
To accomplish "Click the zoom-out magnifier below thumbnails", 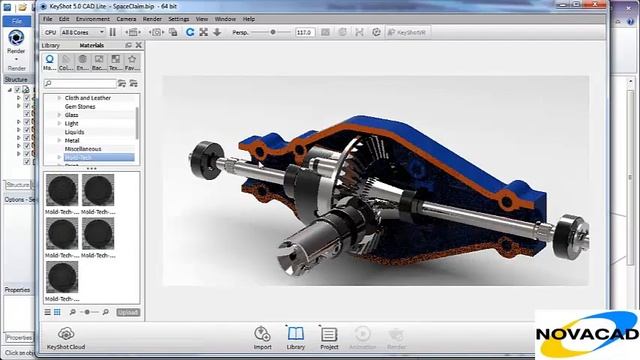I will coord(73,312).
